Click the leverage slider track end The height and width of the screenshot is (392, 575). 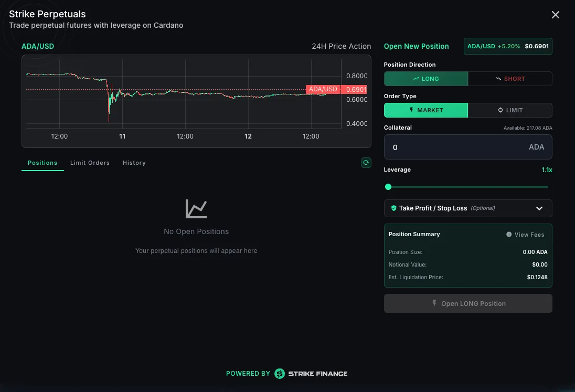coord(548,187)
